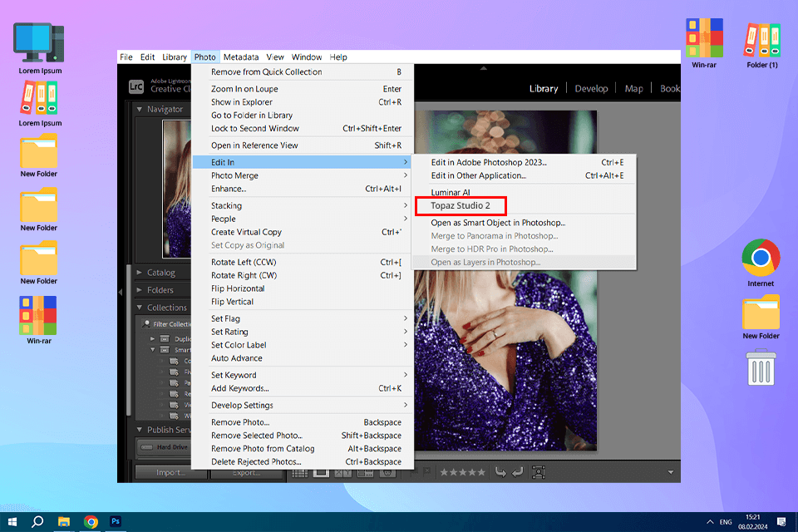Click the Lrc Lightroom Classic logo
This screenshot has width=798, height=532.
tap(135, 86)
